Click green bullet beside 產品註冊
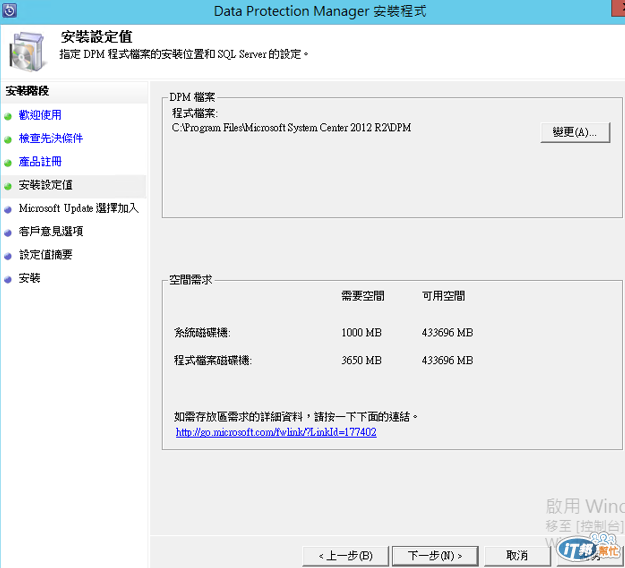Screen dimensions: 625x568 [8, 163]
